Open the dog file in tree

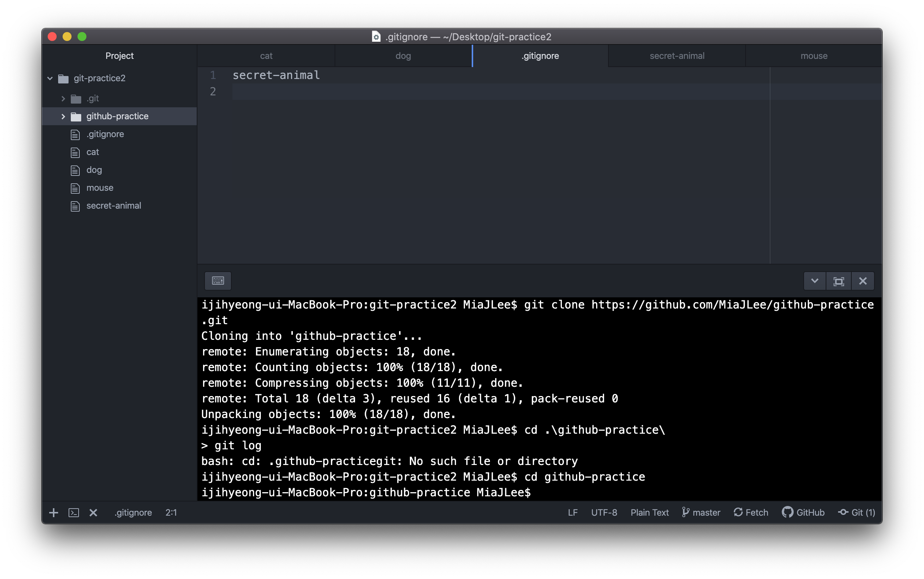[x=94, y=170]
